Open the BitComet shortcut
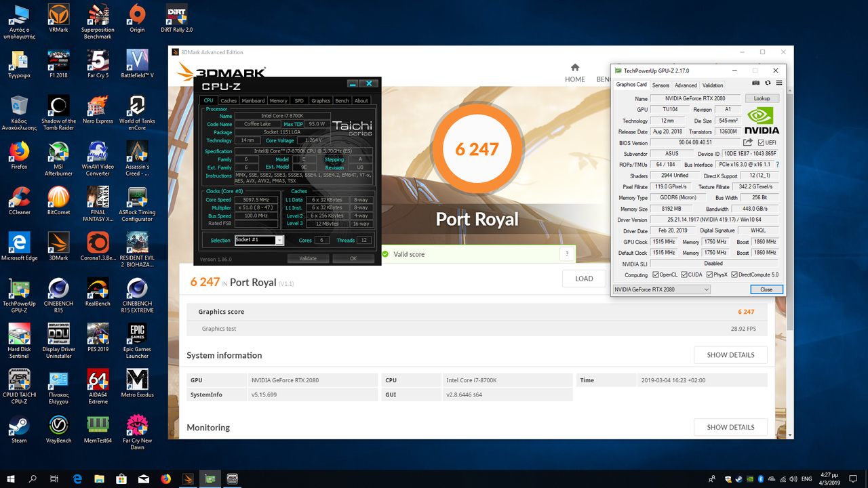This screenshot has height=488, width=868. coord(58,200)
